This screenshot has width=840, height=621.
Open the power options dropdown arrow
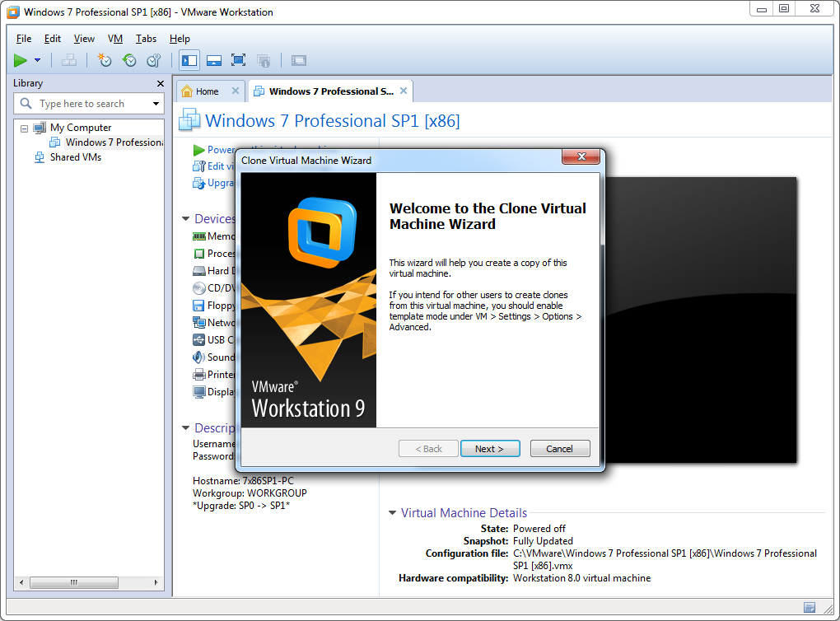(x=38, y=60)
